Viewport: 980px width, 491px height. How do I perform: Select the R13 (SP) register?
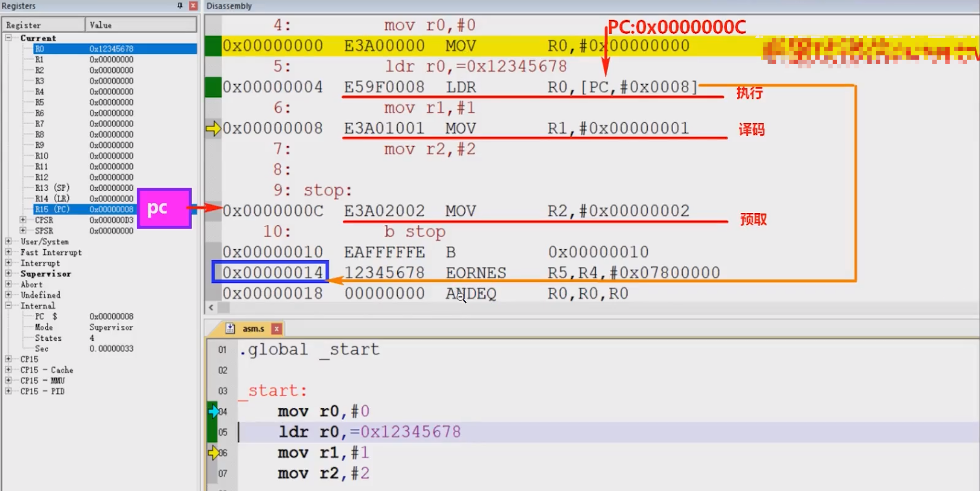[x=52, y=188]
